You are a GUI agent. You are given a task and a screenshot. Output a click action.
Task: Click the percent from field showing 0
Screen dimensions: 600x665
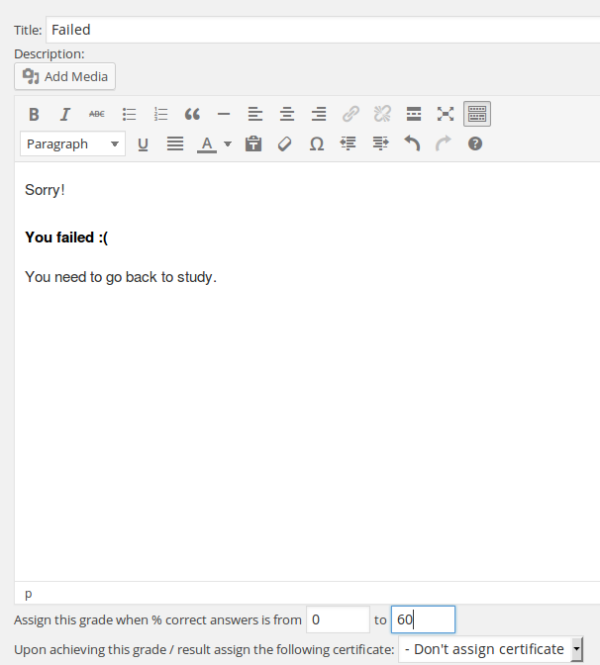click(x=338, y=620)
